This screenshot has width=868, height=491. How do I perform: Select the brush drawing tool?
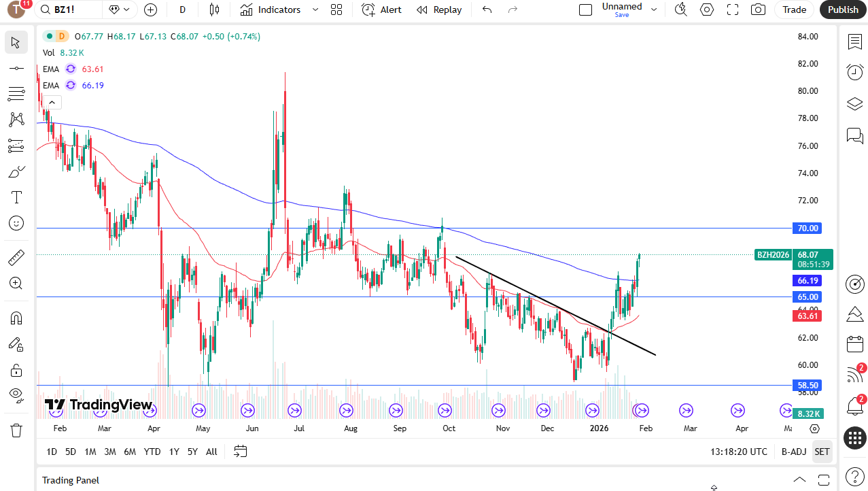point(16,171)
